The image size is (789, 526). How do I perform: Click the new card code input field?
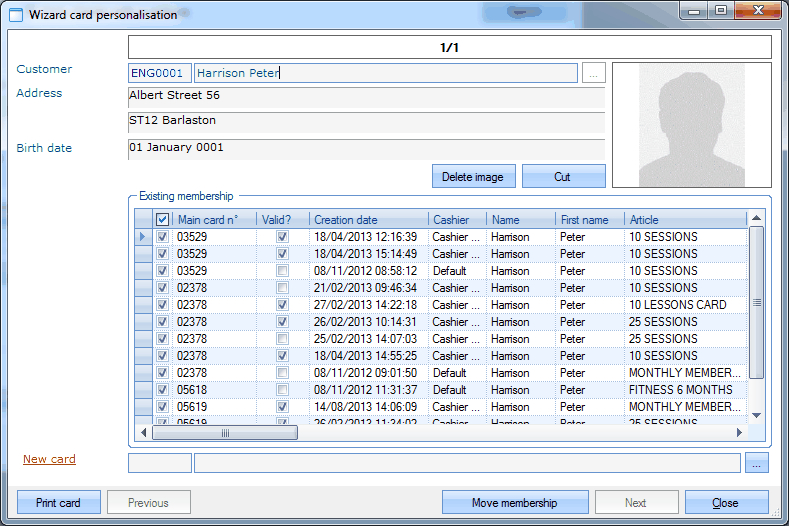pos(160,463)
